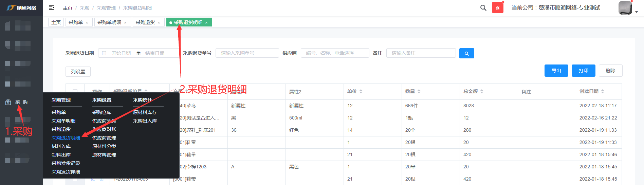Open global search magnifier in header
Viewport: 644px width, 185px height.
tap(483, 8)
